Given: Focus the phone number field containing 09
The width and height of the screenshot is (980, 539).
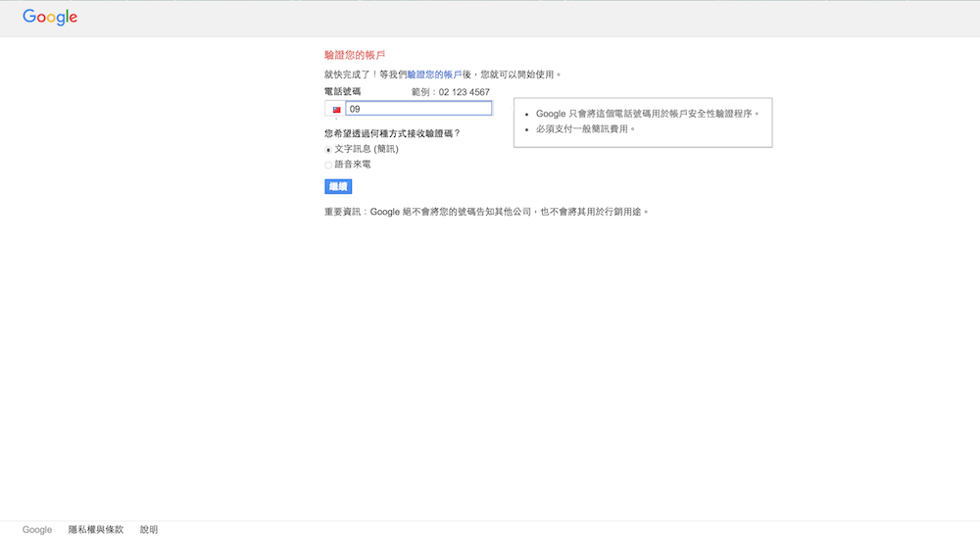Looking at the screenshot, I should (418, 109).
